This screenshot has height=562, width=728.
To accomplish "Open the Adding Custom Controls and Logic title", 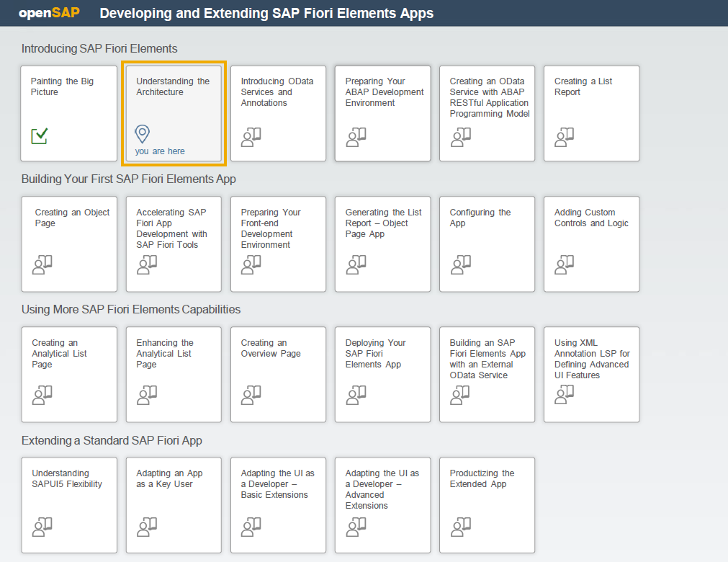I will (x=591, y=218).
